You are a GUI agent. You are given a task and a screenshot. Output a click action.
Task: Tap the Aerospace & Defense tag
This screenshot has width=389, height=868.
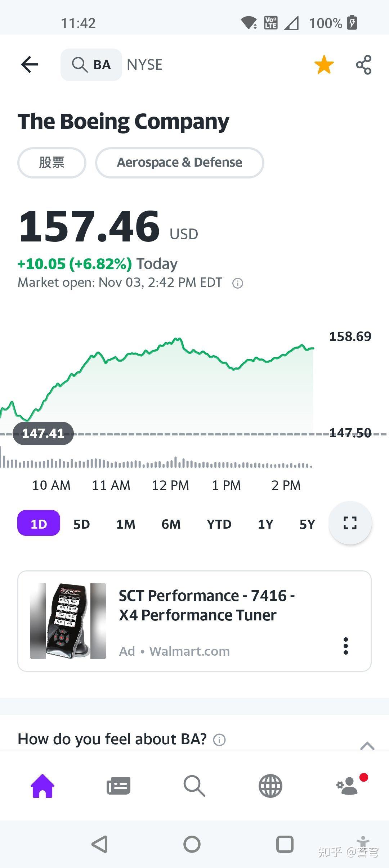tap(179, 163)
